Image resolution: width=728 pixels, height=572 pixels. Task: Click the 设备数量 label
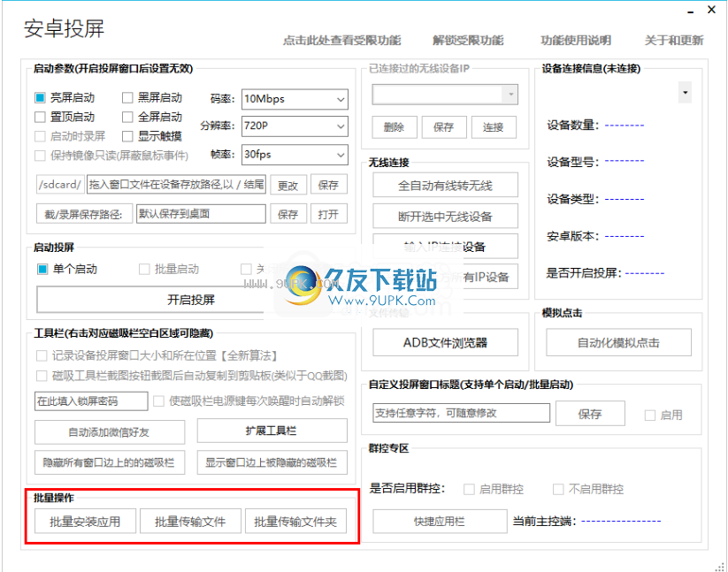[x=573, y=126]
